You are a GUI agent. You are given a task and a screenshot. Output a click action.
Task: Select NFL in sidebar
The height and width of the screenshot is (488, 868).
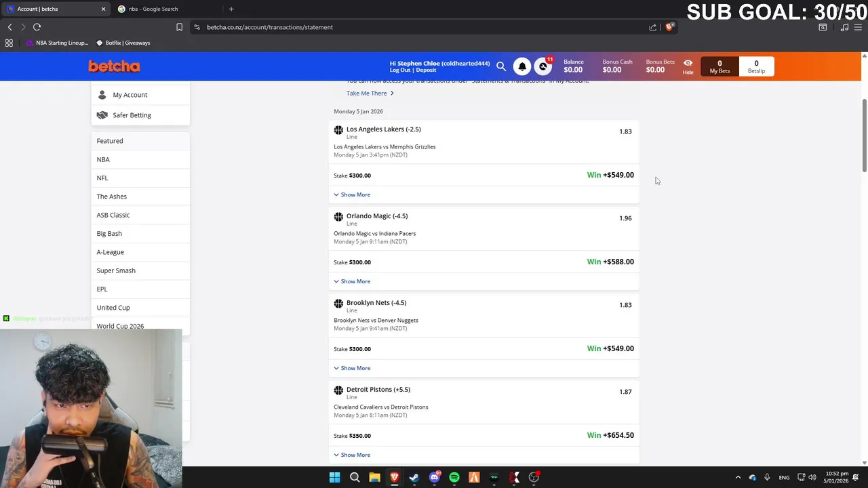click(x=140, y=178)
